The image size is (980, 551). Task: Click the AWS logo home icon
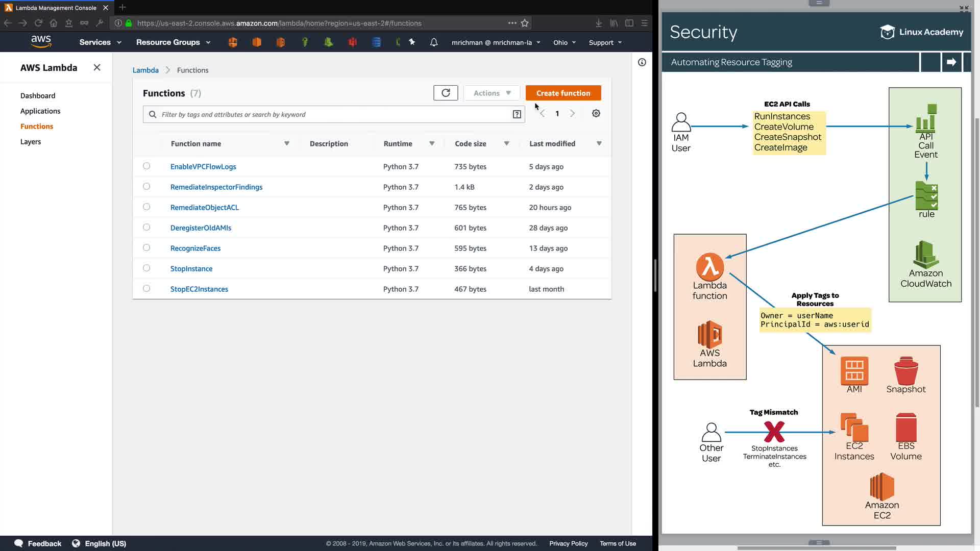(41, 42)
